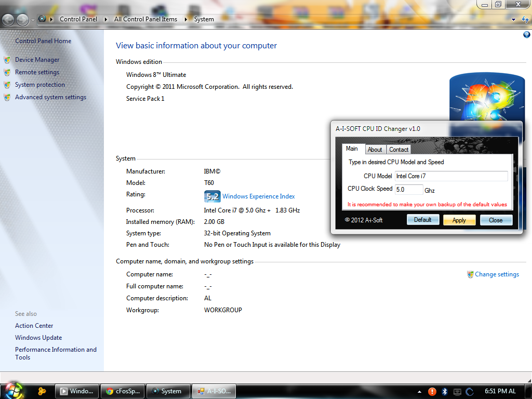Apply the new CPU settings
Image resolution: width=532 pixels, height=399 pixels.
point(459,220)
